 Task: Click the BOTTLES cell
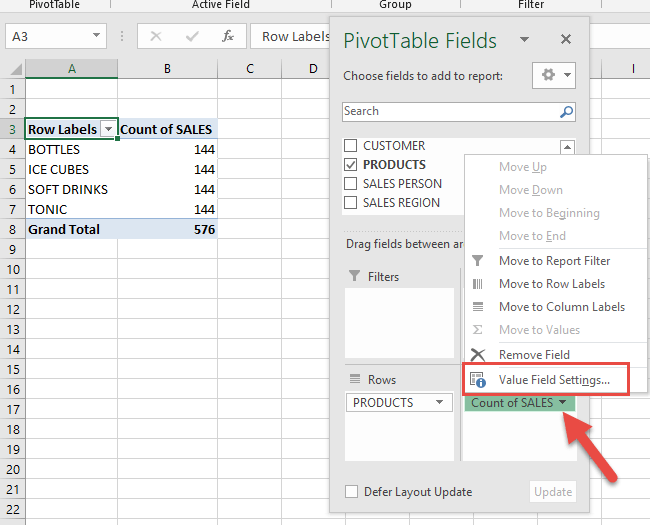click(x=72, y=149)
